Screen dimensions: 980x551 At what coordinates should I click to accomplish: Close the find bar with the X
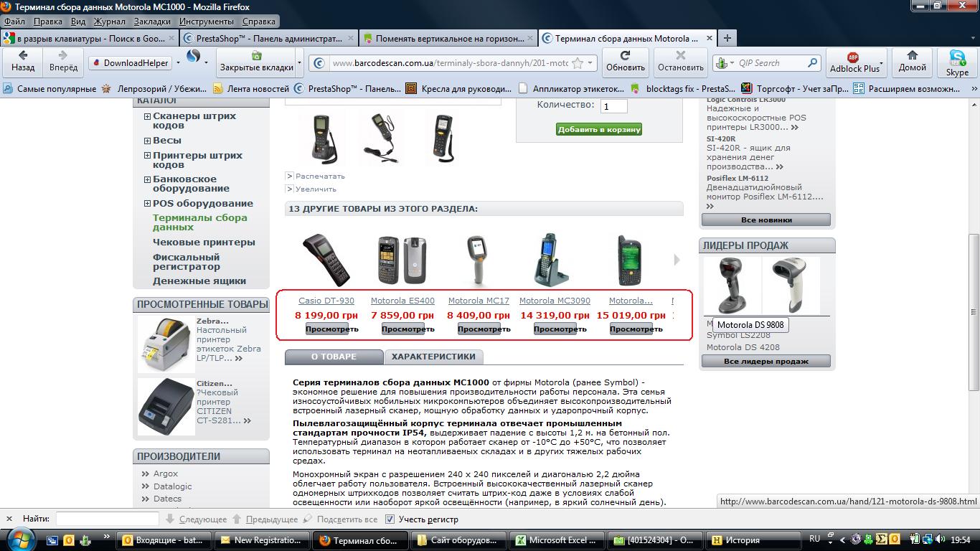coord(9,519)
